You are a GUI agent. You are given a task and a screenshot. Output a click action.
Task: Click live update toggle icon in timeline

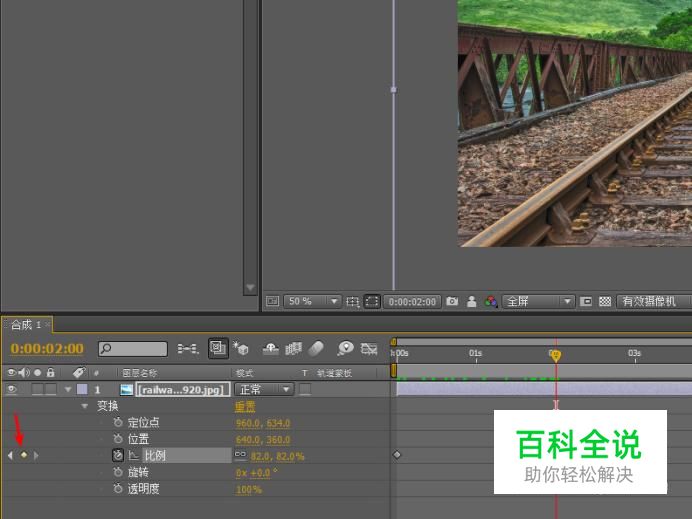(x=218, y=349)
